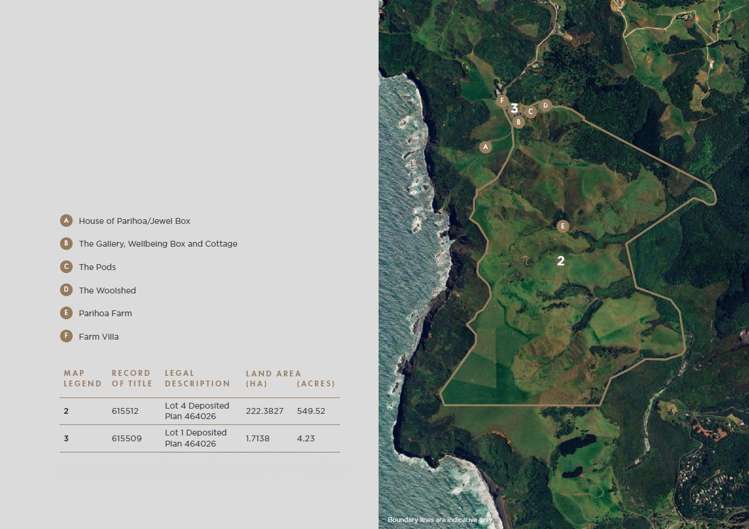Click legend badge D beside The Woolshed
Screen dimensions: 749x529
click(x=66, y=290)
